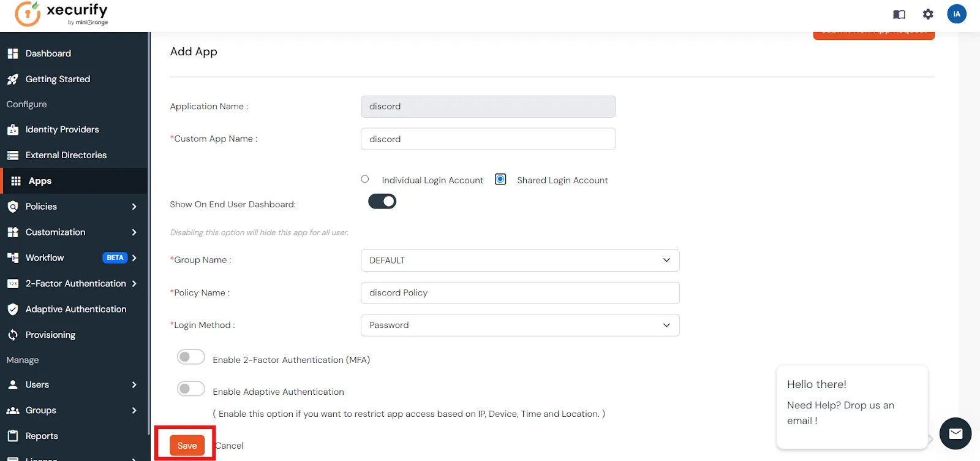Click the Users person icon
980x461 pixels.
[13, 385]
